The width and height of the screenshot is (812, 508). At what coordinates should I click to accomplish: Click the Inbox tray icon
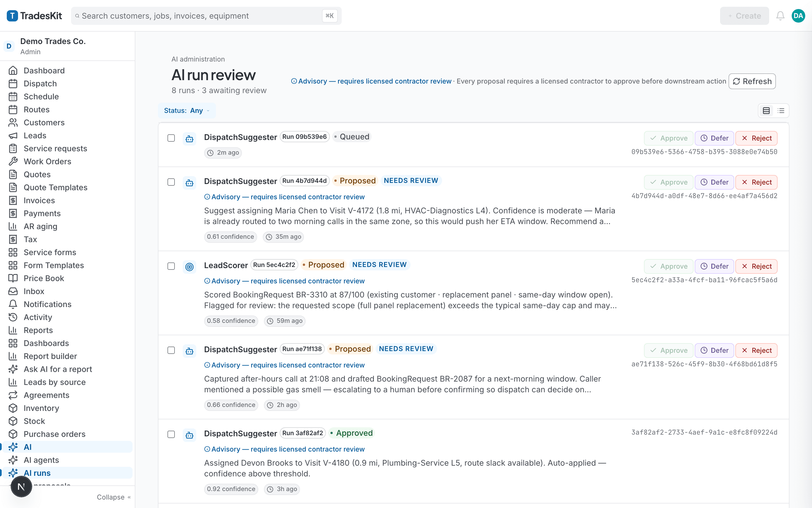pyautogui.click(x=13, y=291)
